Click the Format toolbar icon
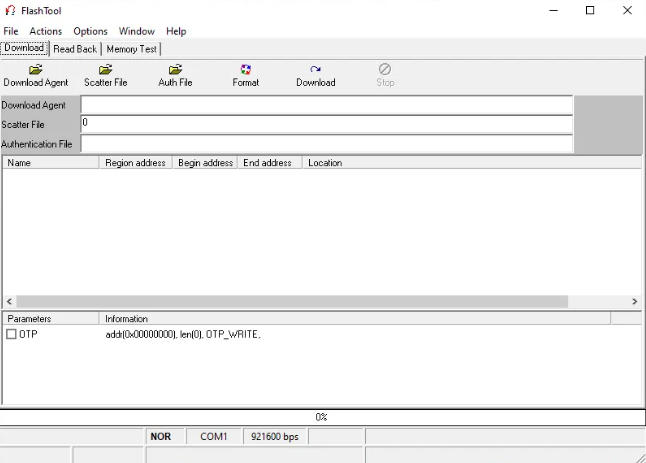 (x=246, y=69)
